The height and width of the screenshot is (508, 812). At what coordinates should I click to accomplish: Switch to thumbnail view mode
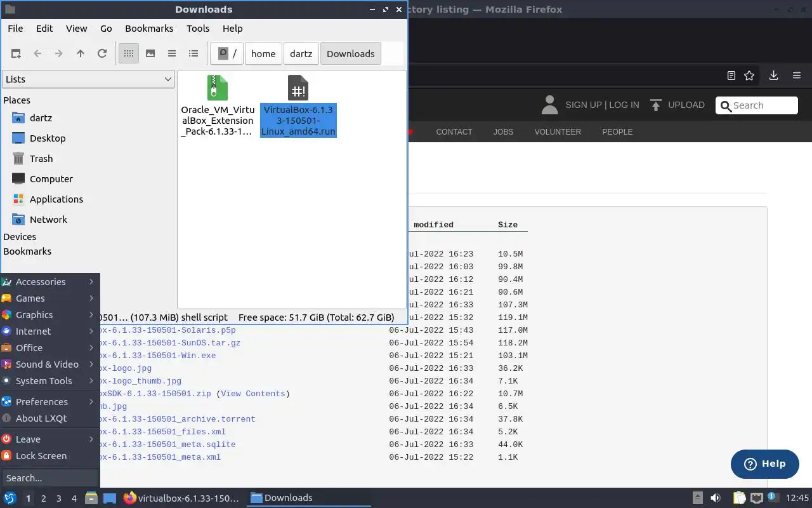pyautogui.click(x=150, y=54)
